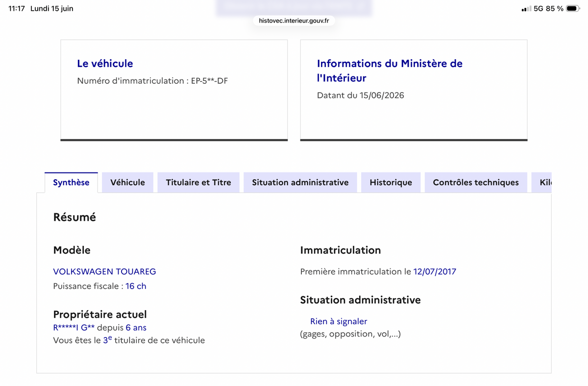
Task: Click the VOLKSWAGEN TOUAREG model link
Action: (104, 271)
